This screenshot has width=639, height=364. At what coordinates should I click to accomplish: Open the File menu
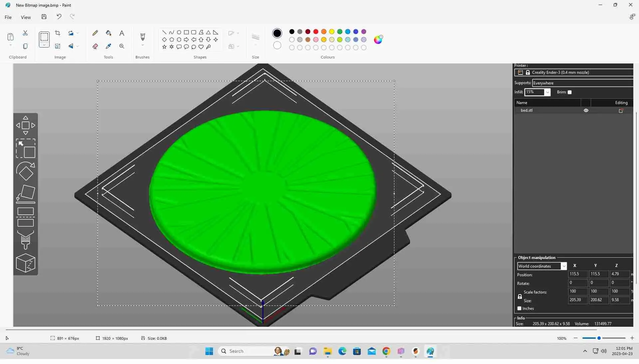tap(8, 17)
